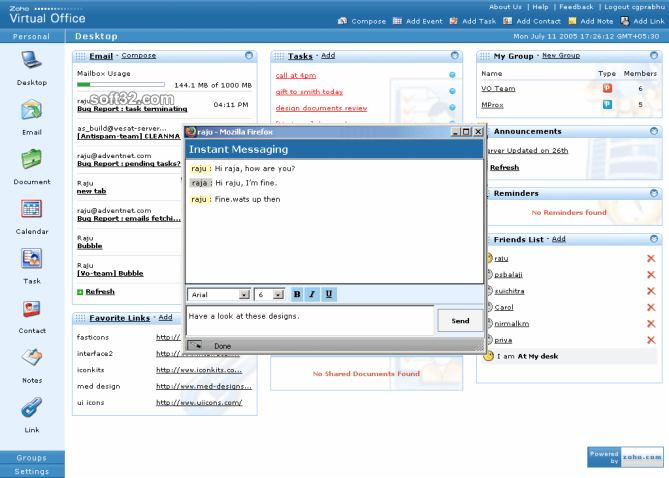Click the Mailbox Usage progress bar
The height and width of the screenshot is (478, 669).
121,85
